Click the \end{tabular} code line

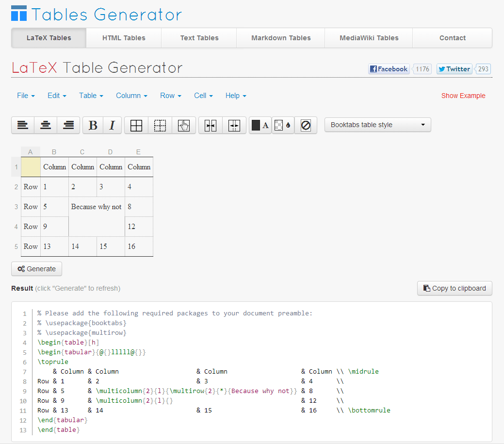tap(63, 420)
